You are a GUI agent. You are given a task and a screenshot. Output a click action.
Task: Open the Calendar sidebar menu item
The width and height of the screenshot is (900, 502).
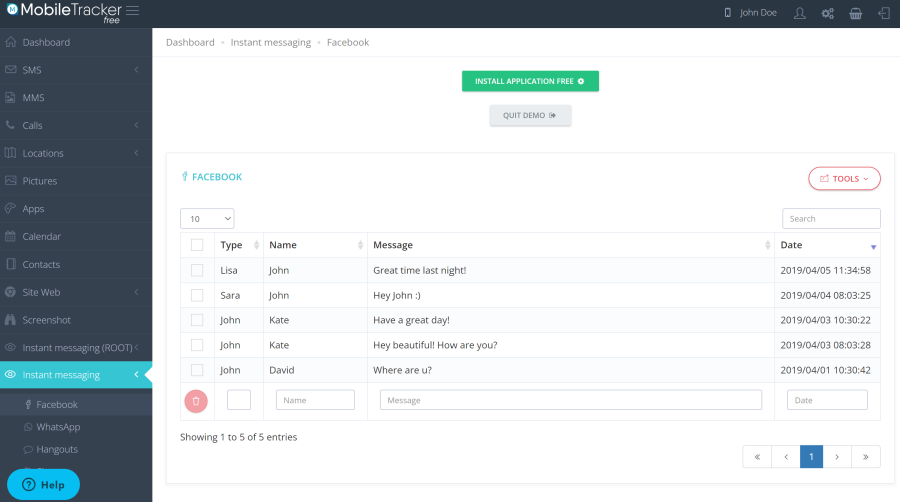tap(76, 236)
